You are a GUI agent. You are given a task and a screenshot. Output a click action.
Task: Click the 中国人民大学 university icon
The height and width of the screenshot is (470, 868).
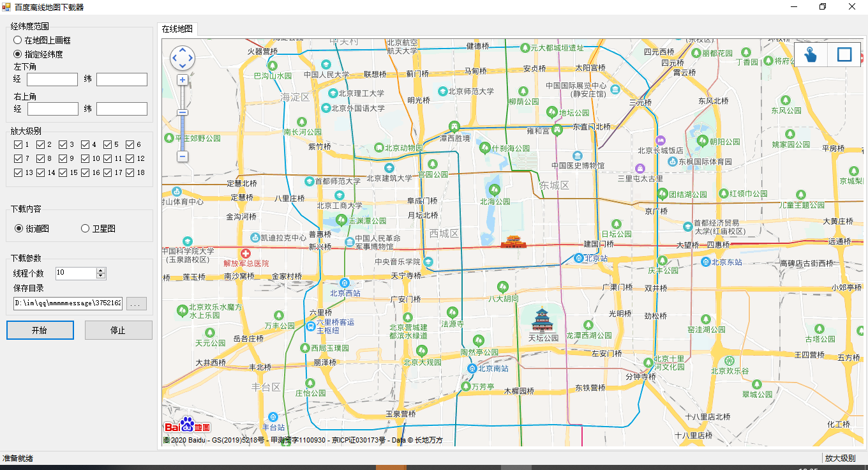click(x=326, y=64)
